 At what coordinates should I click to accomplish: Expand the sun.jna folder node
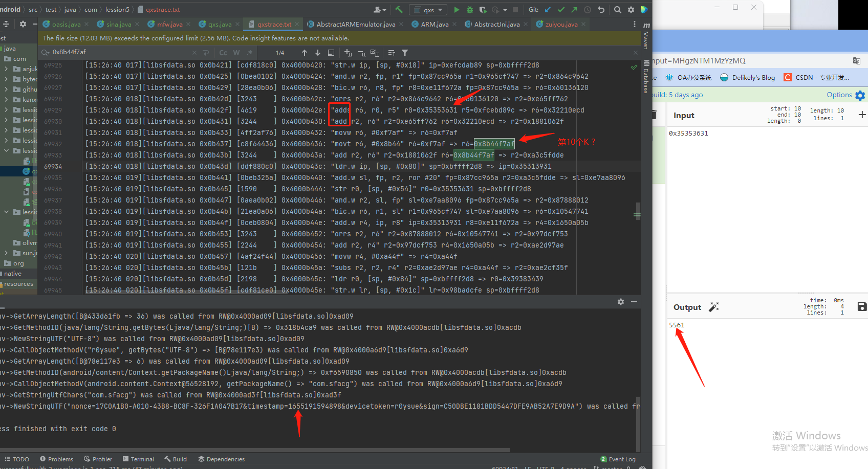click(x=6, y=253)
